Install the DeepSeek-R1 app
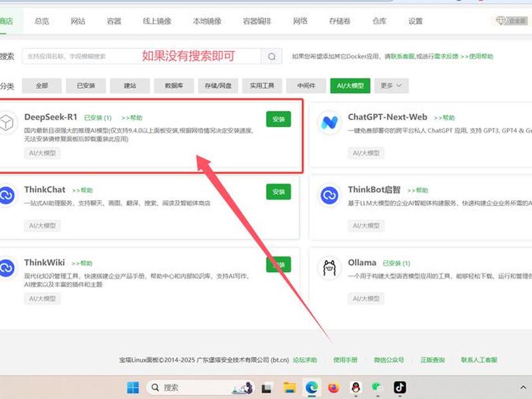 (279, 119)
